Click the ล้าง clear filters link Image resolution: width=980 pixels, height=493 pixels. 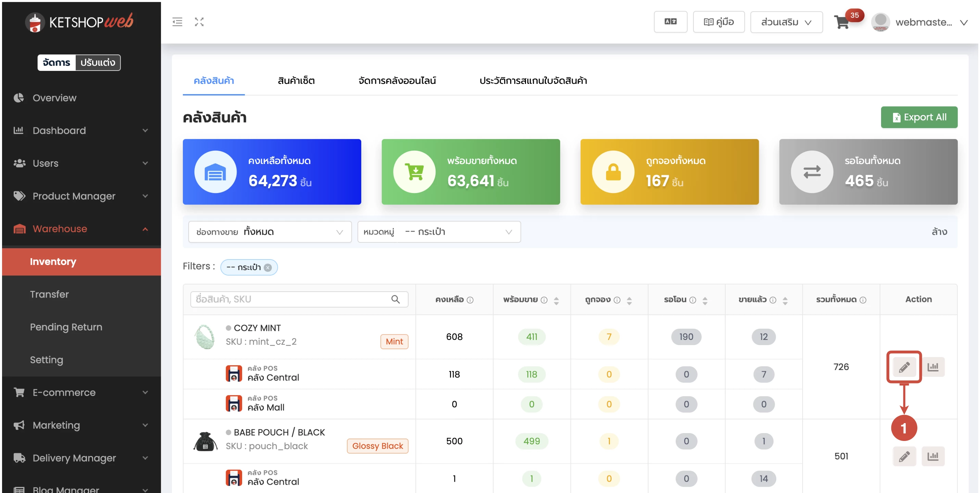pos(939,232)
